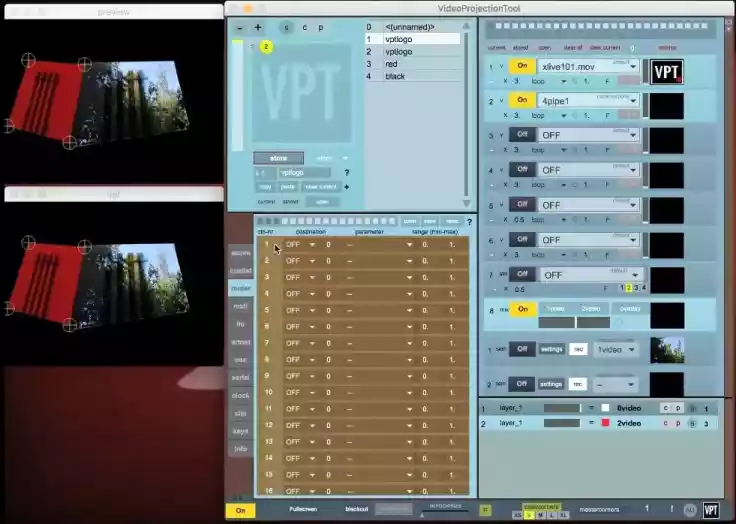Viewport: 736px width, 524px height.
Task: Open the router panel question mark help
Action: [469, 222]
